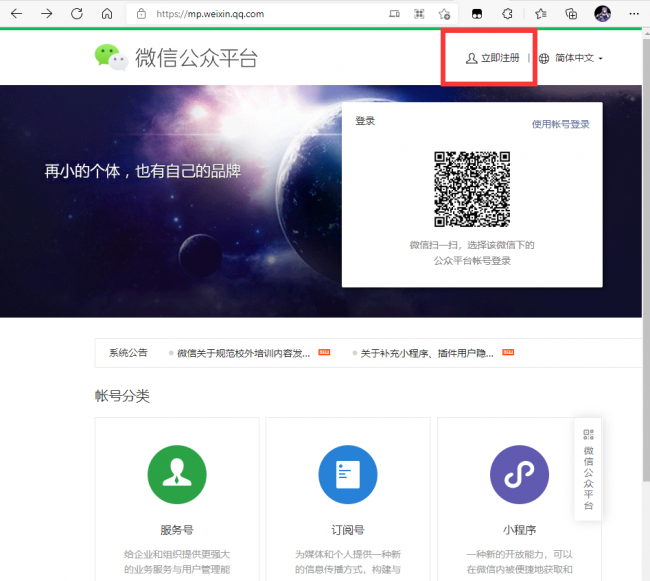Click the page vertical scrollbar

[x=646, y=261]
